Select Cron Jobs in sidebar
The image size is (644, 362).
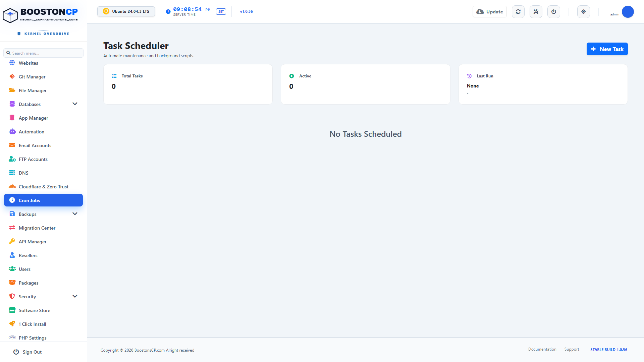click(x=43, y=200)
